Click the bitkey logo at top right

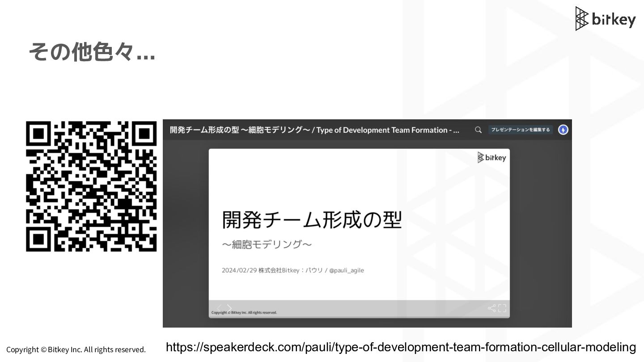(605, 19)
